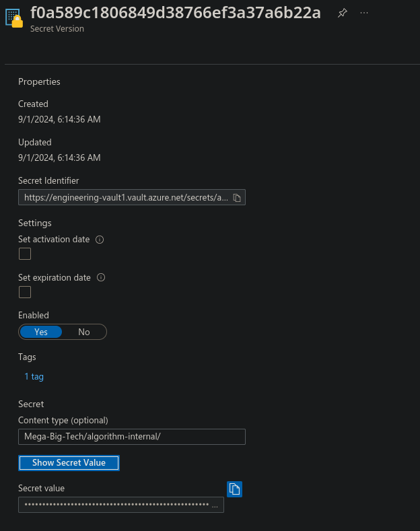This screenshot has height=531, width=420.
Task: Click the Secret Version subtitle
Action: (57, 29)
